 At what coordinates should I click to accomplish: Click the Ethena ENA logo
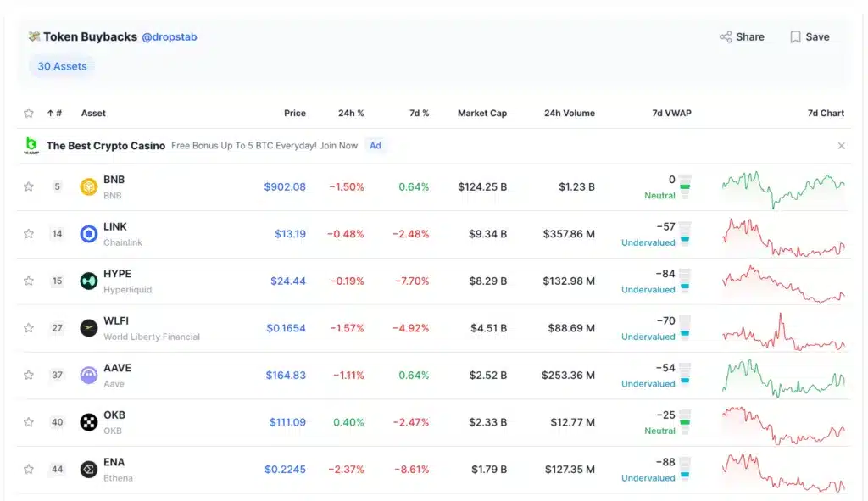coord(89,469)
